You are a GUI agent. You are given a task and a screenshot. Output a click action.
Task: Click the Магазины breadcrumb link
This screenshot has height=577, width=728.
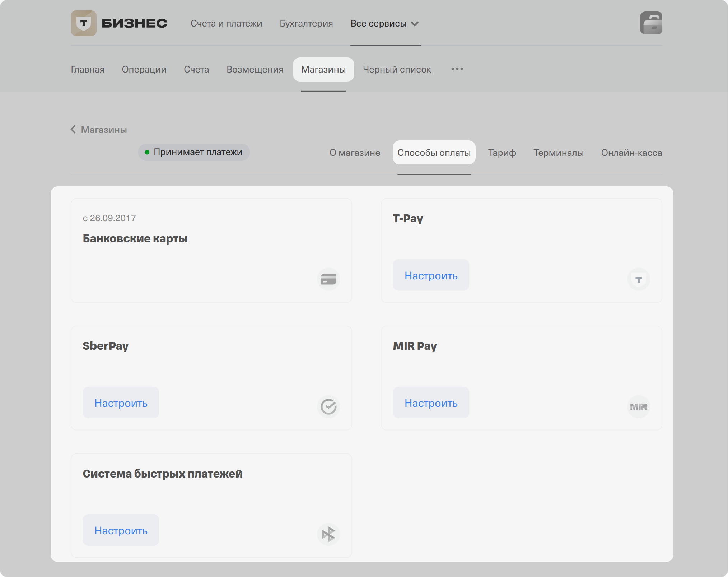[x=104, y=130]
